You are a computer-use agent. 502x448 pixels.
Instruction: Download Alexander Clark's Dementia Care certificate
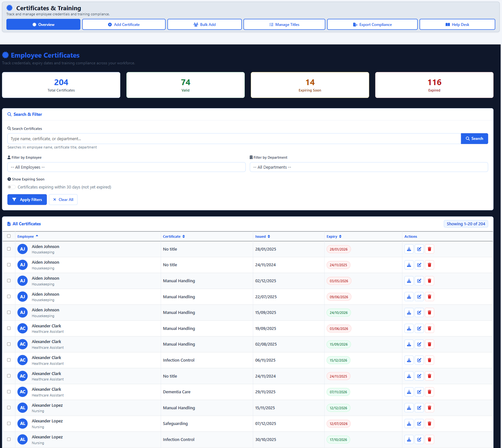tap(409, 392)
